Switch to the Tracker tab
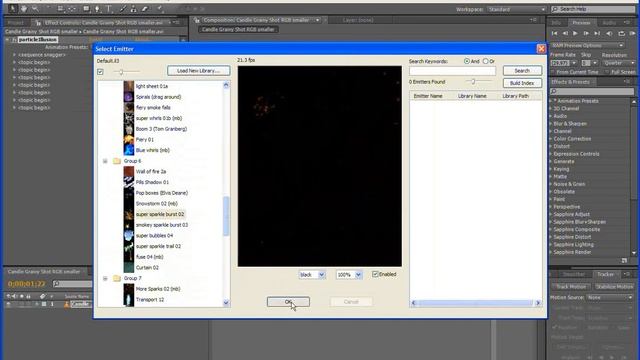 click(605, 274)
